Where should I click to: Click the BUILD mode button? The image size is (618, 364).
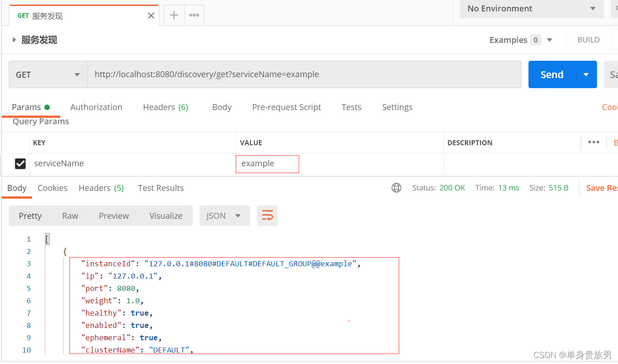(x=588, y=40)
